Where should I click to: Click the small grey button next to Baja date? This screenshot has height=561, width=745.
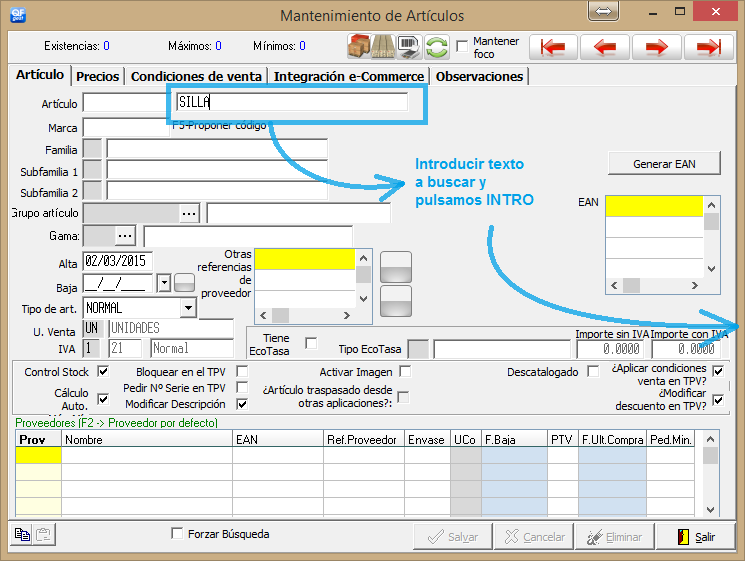click(x=184, y=283)
